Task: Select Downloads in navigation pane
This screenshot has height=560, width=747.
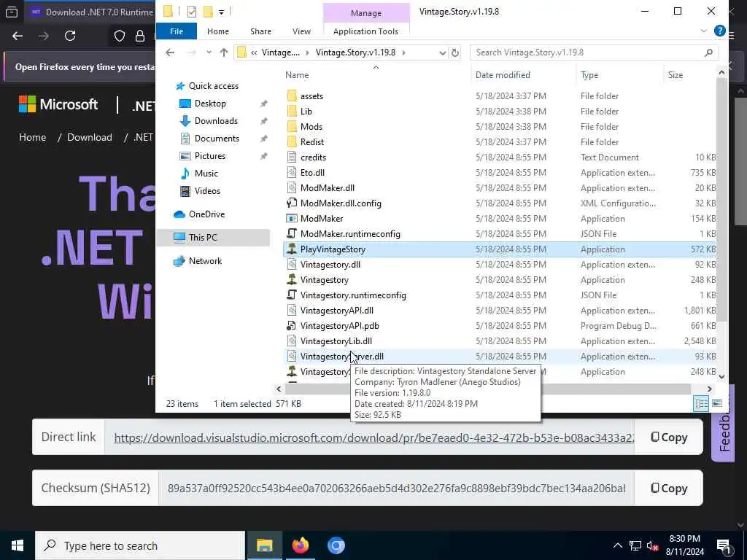Action: point(216,121)
